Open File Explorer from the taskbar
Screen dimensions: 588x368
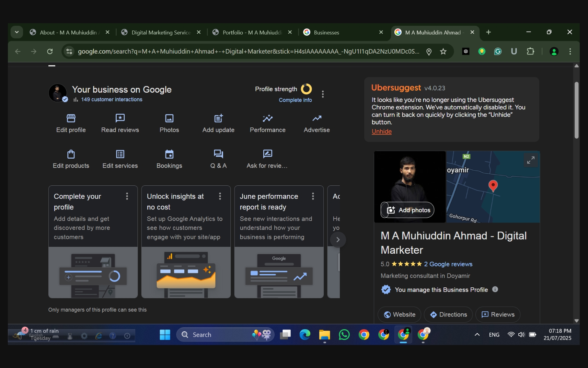pos(324,335)
